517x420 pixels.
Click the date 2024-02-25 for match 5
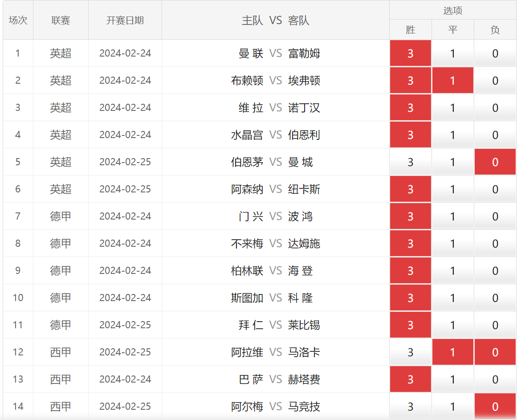(x=125, y=162)
